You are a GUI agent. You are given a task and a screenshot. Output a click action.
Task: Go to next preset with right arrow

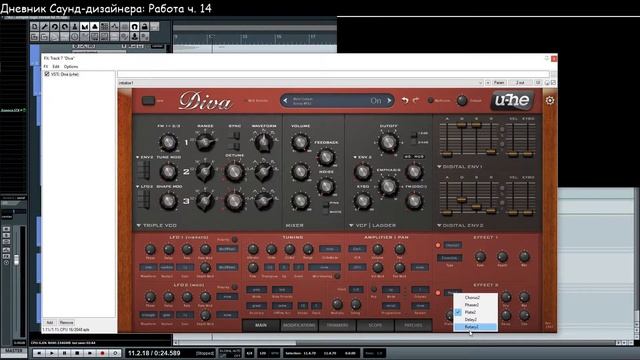point(389,100)
